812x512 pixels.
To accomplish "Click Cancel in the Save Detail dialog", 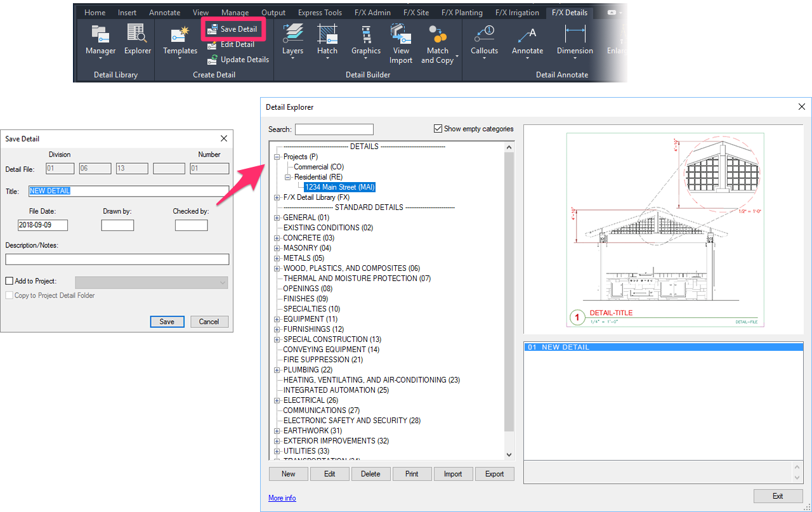I will tap(209, 322).
